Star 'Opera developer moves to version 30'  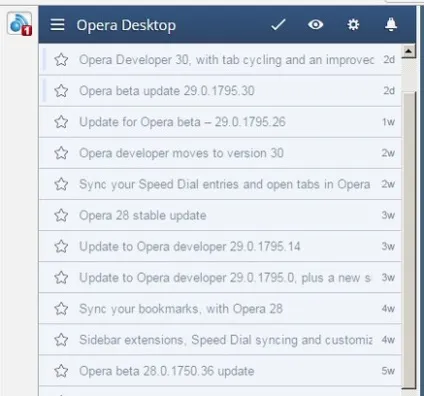point(61,153)
